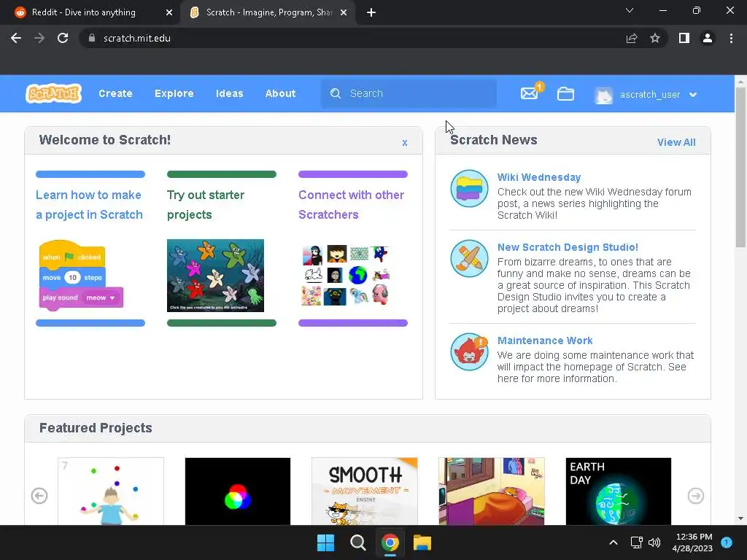Open the network tray icon
The image size is (747, 560).
point(636,542)
